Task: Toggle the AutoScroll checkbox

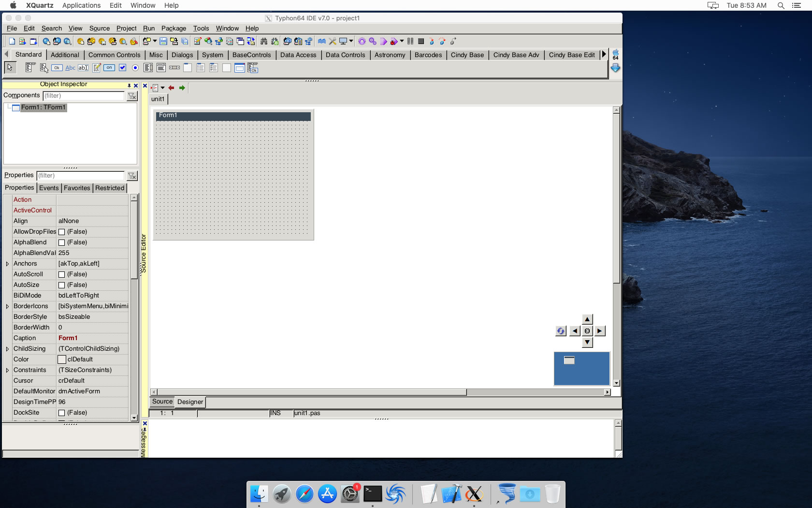Action: (61, 275)
